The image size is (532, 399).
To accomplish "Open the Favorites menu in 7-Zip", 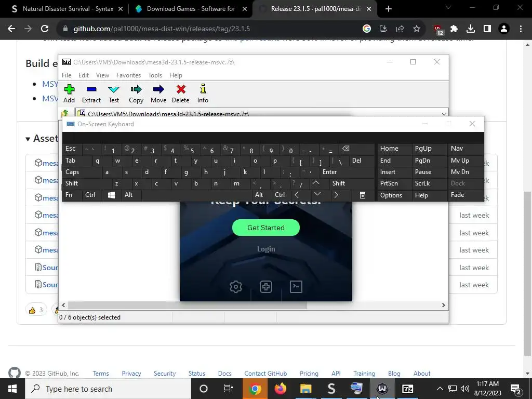I will (129, 75).
